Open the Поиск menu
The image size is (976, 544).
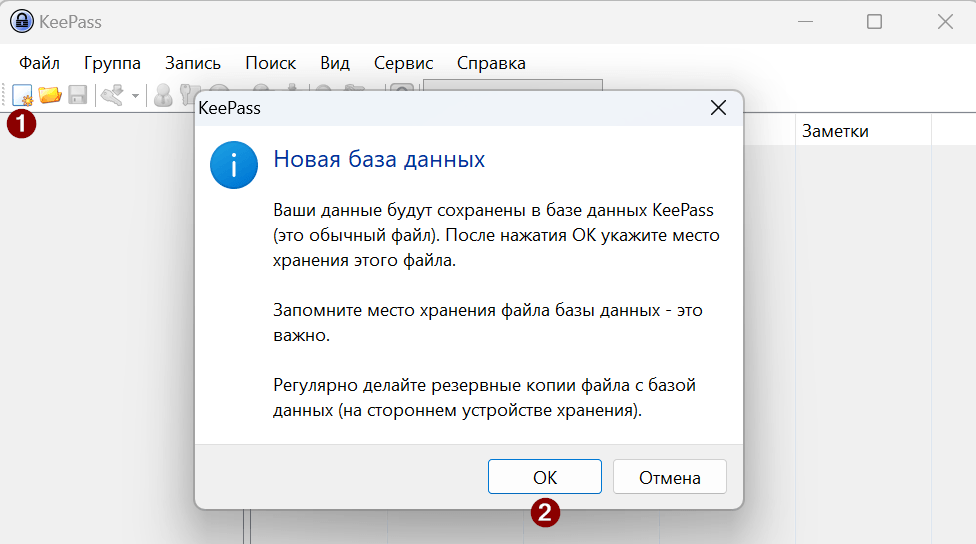point(271,63)
